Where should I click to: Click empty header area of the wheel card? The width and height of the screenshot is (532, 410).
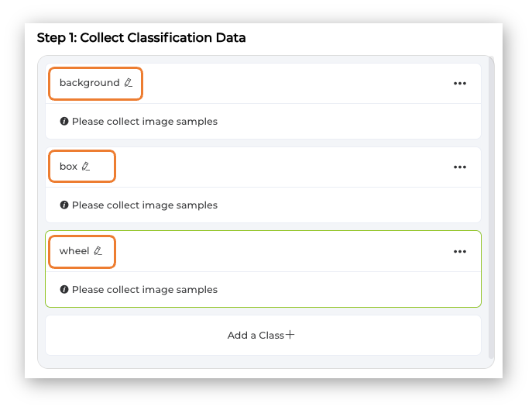pyautogui.click(x=279, y=251)
